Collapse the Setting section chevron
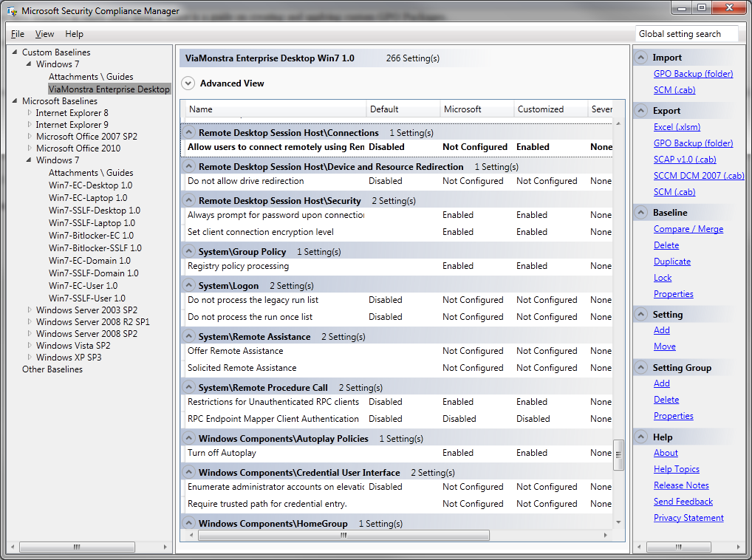The image size is (752, 560). point(640,315)
